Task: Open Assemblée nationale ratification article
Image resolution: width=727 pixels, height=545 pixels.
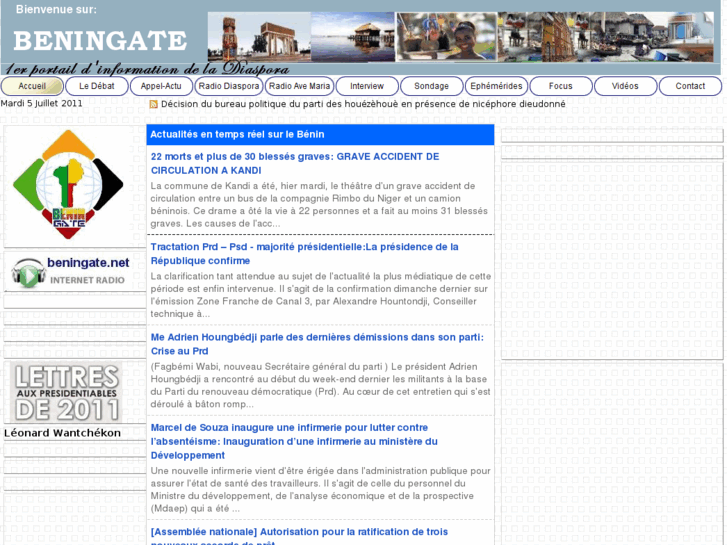Action: coord(299,536)
